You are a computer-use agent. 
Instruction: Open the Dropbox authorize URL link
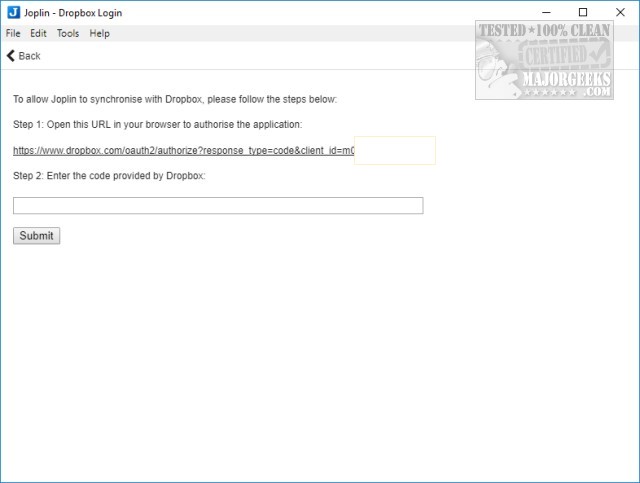coord(184,151)
